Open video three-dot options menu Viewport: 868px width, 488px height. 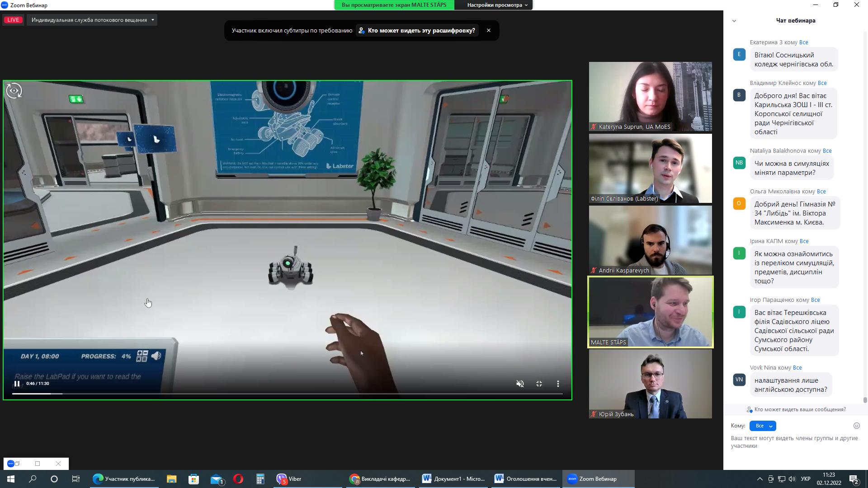pos(558,384)
